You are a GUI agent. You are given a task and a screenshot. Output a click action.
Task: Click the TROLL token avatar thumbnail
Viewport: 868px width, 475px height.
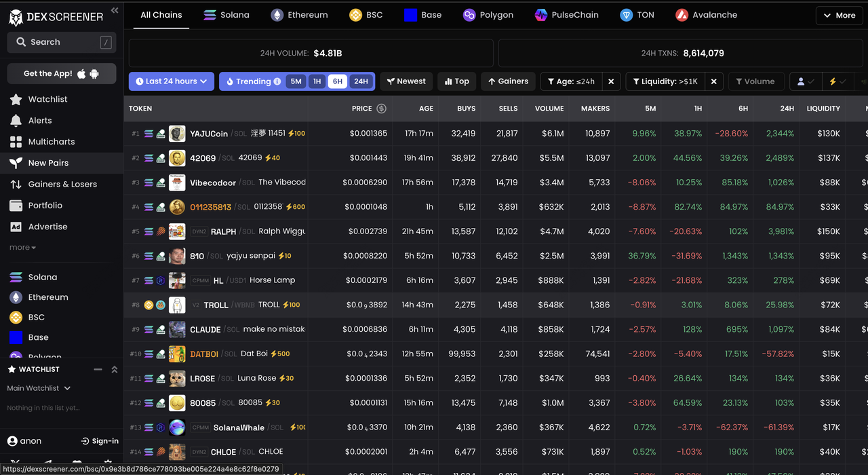click(x=177, y=305)
